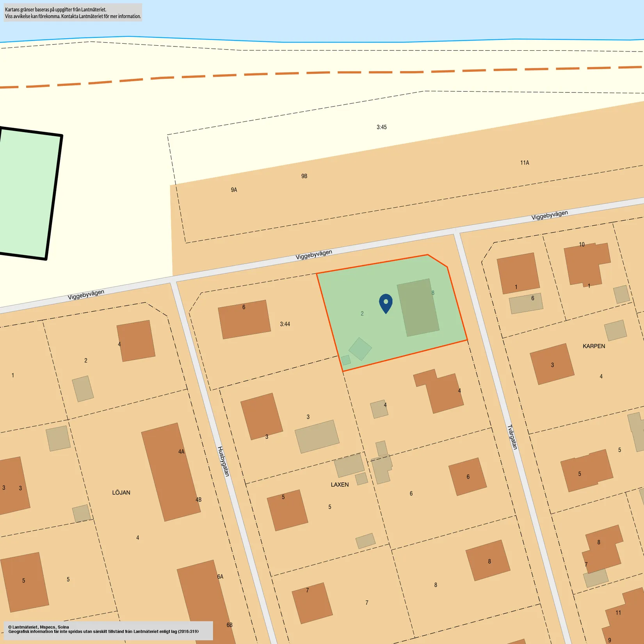Click the Viggebyvägen label near parcel 3:44
This screenshot has width=644, height=644.
(314, 254)
